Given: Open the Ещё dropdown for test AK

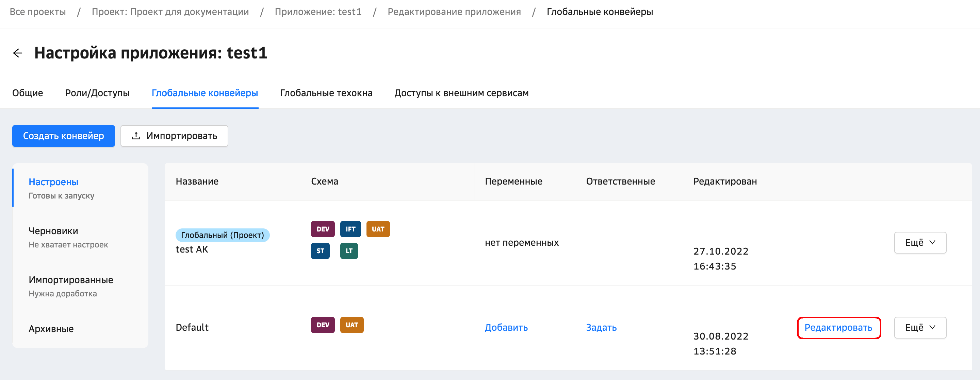Looking at the screenshot, I should (x=919, y=242).
